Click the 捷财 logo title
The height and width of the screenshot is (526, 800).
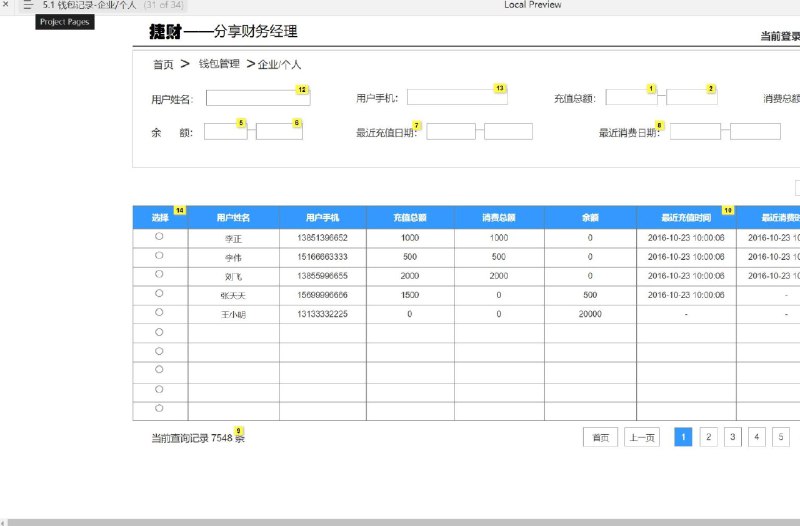[x=165, y=32]
